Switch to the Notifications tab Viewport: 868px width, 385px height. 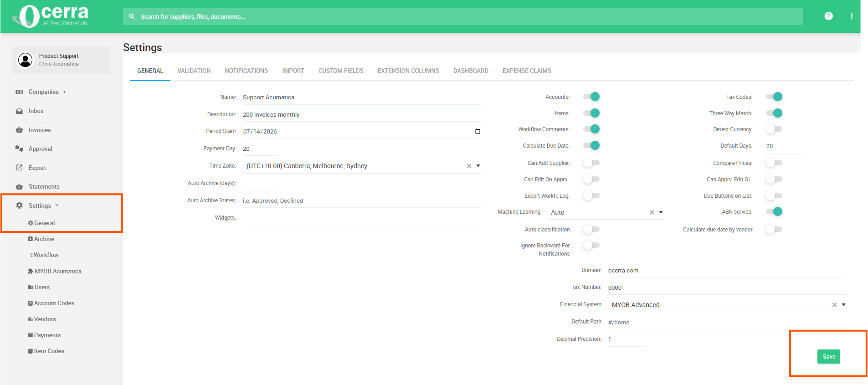(247, 71)
